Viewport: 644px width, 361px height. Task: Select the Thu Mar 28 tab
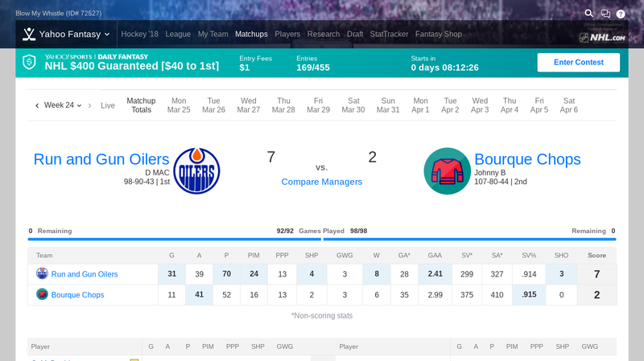pos(283,105)
